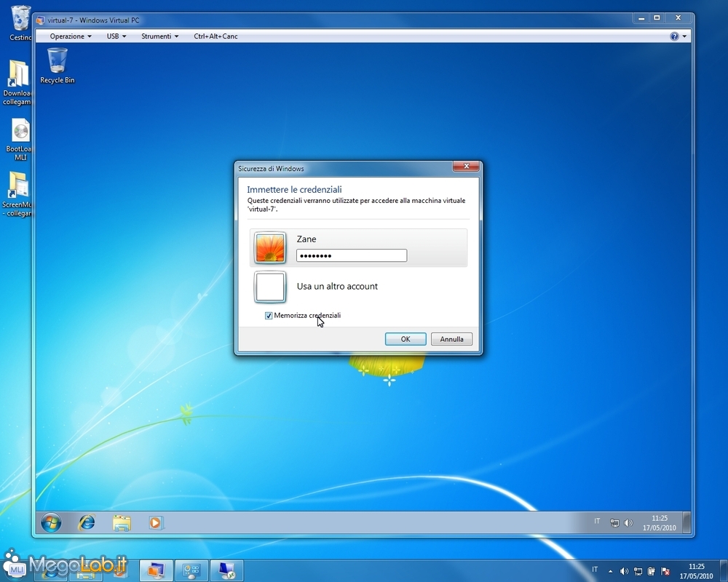The image size is (728, 582).
Task: Minimize the Windows Virtual PC window
Action: pos(641,18)
